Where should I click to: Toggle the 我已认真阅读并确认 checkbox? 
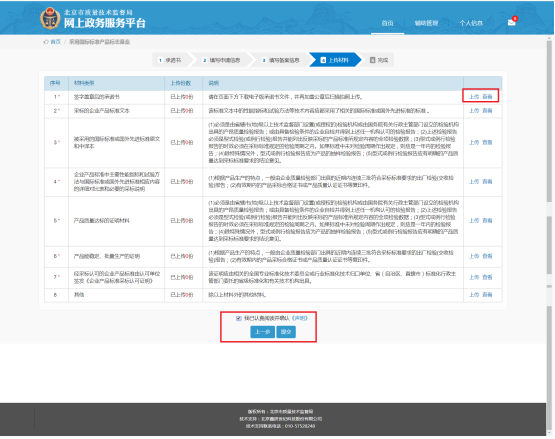239,318
